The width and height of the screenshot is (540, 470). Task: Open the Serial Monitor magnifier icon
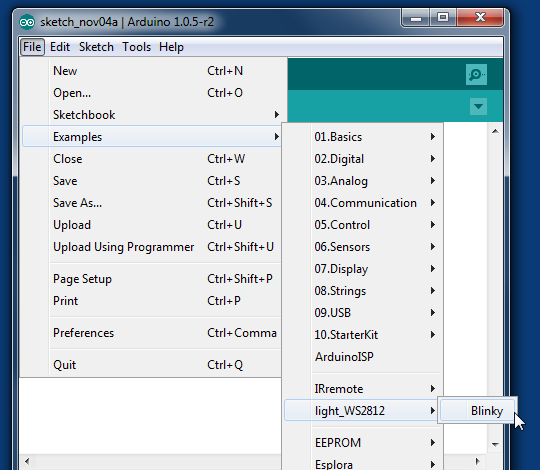tap(476, 74)
